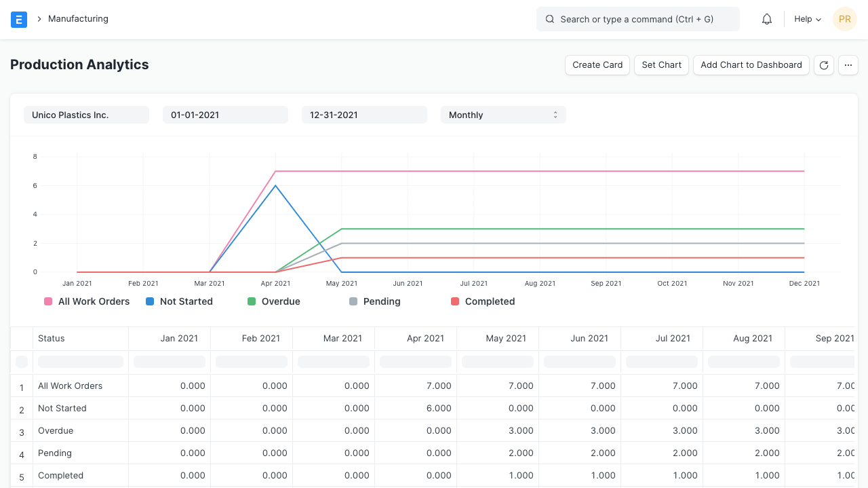
Task: Open the notifications bell
Action: tap(766, 18)
